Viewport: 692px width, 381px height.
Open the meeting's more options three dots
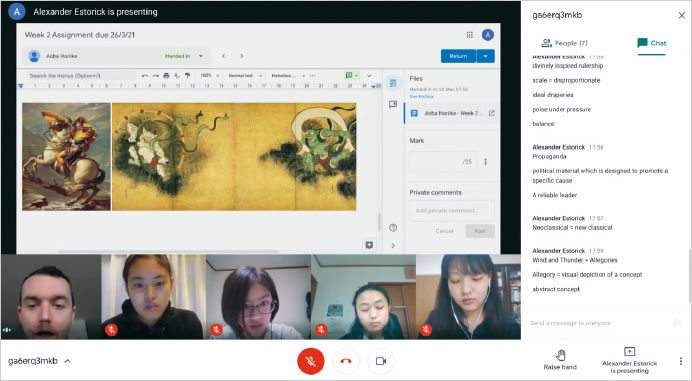click(x=681, y=361)
